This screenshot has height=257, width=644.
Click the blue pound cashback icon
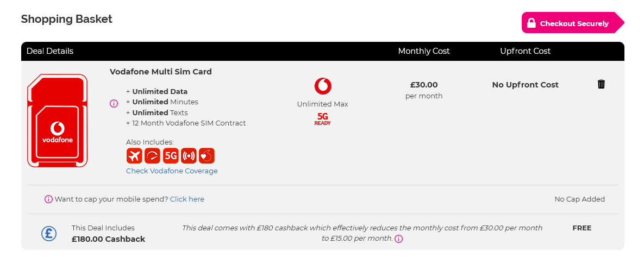(x=49, y=234)
